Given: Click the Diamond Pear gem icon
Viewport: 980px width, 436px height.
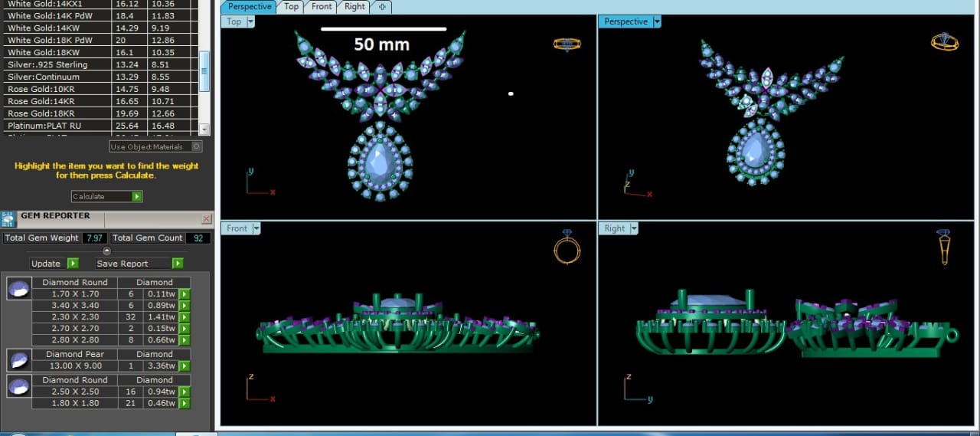Looking at the screenshot, I should pos(19,359).
